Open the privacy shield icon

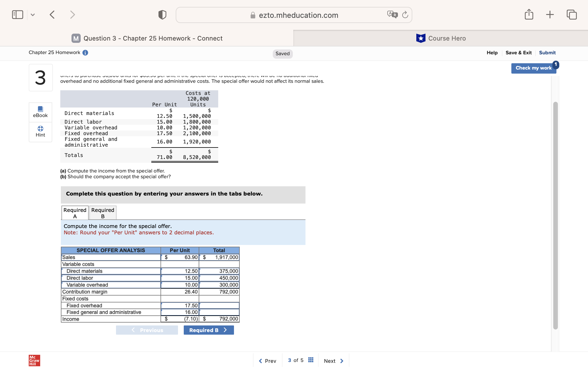coord(162,15)
